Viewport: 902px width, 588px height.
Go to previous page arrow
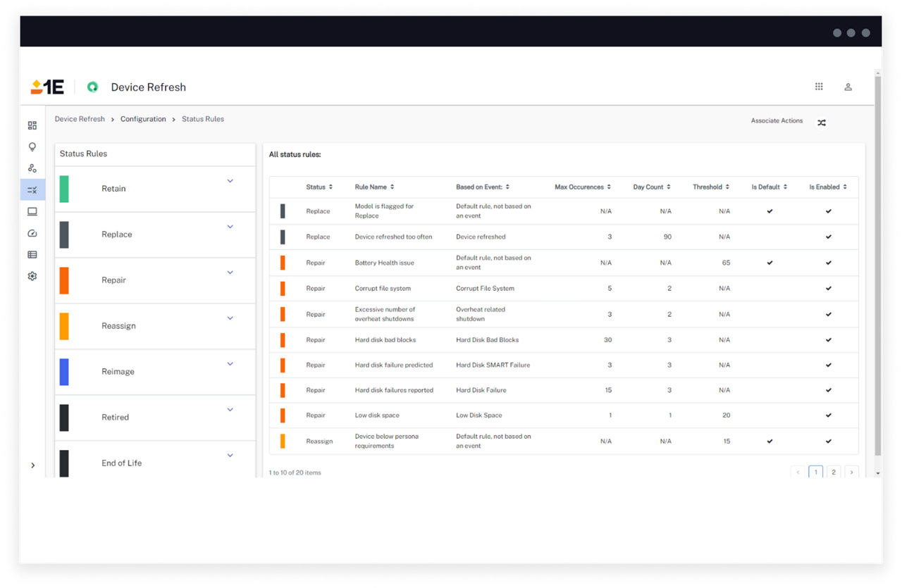798,473
